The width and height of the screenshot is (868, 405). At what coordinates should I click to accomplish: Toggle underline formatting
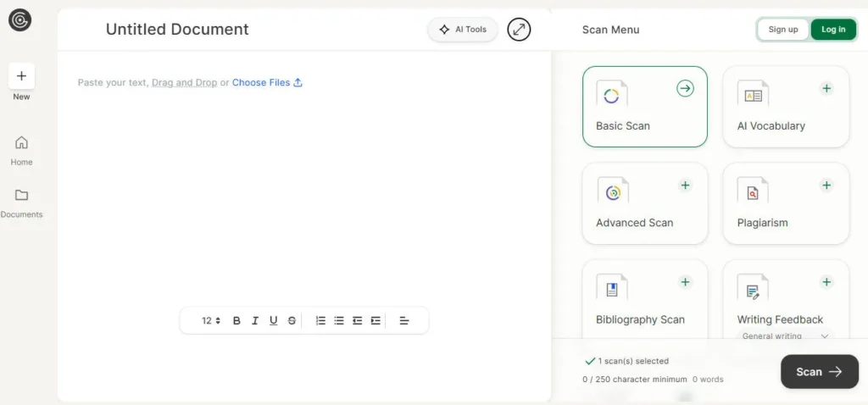pos(273,320)
